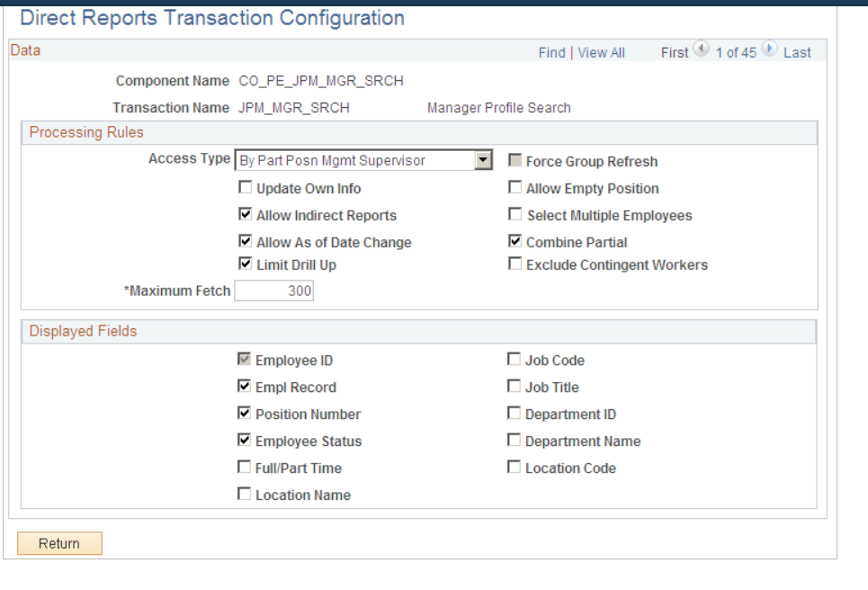
Task: Enable Department Name displayed field
Action: [514, 441]
